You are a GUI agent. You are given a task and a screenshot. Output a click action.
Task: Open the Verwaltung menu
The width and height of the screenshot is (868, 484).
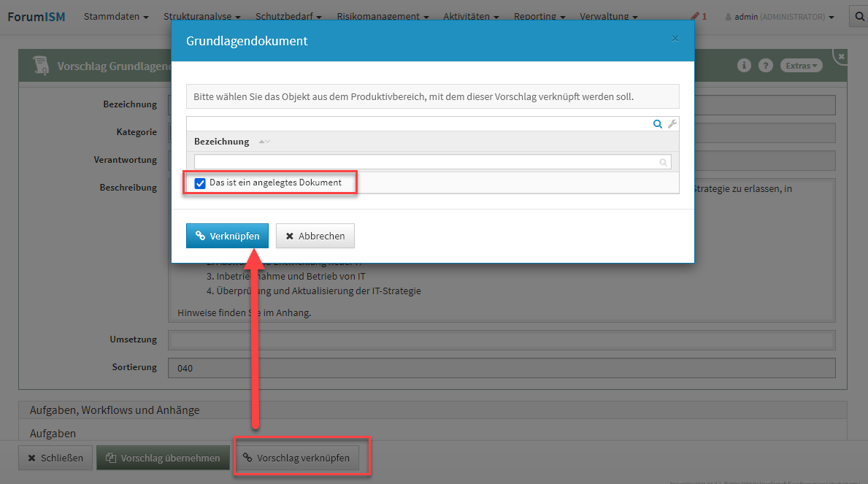[x=609, y=17]
